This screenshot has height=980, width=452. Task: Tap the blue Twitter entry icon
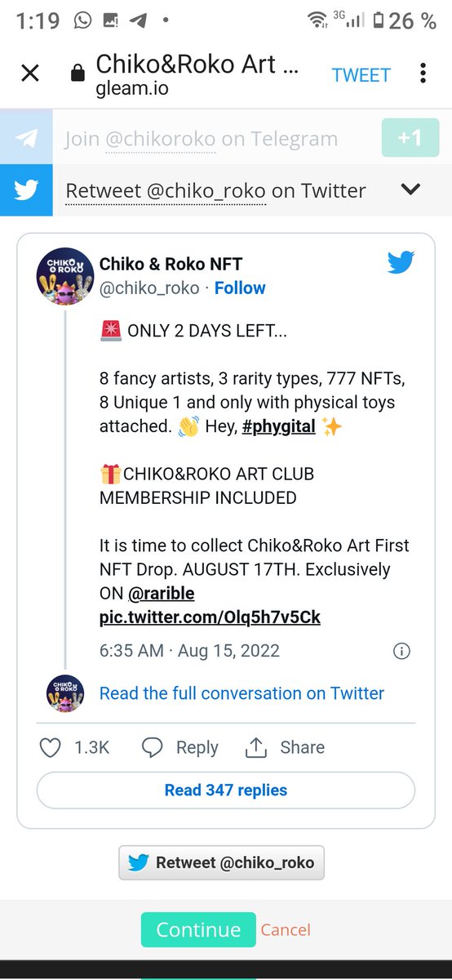coord(26,190)
